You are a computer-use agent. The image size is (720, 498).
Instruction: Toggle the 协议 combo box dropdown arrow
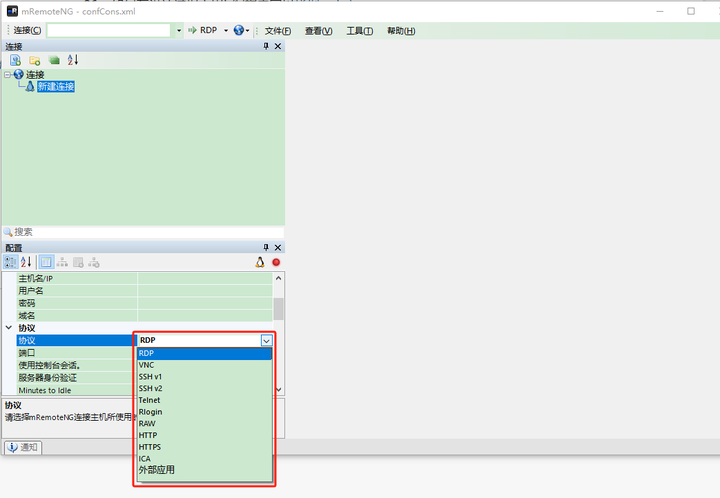click(x=266, y=341)
